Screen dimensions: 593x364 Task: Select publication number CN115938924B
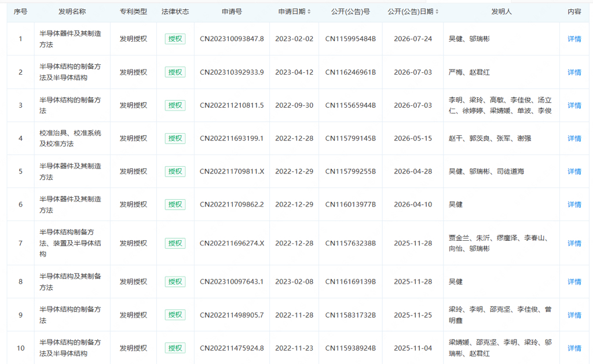click(x=350, y=348)
